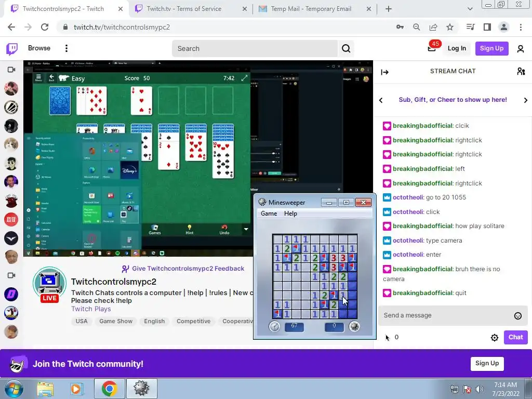This screenshot has width=532, height=399.
Task: Click Give Twitchcontrolsmypc2 Feedback link
Action: click(x=183, y=269)
